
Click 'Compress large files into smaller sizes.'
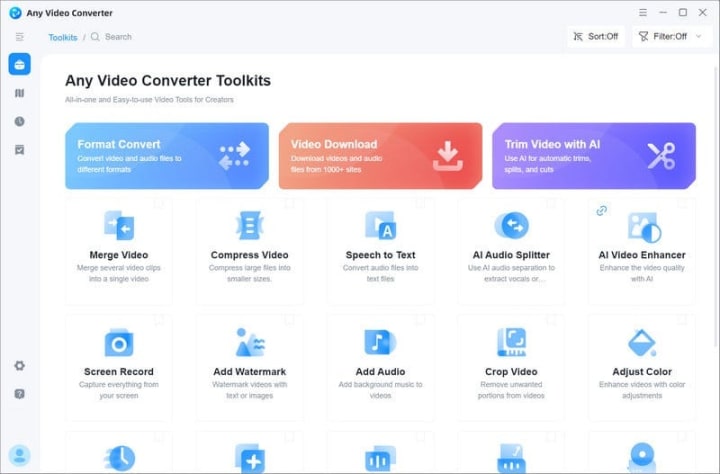pyautogui.click(x=249, y=273)
